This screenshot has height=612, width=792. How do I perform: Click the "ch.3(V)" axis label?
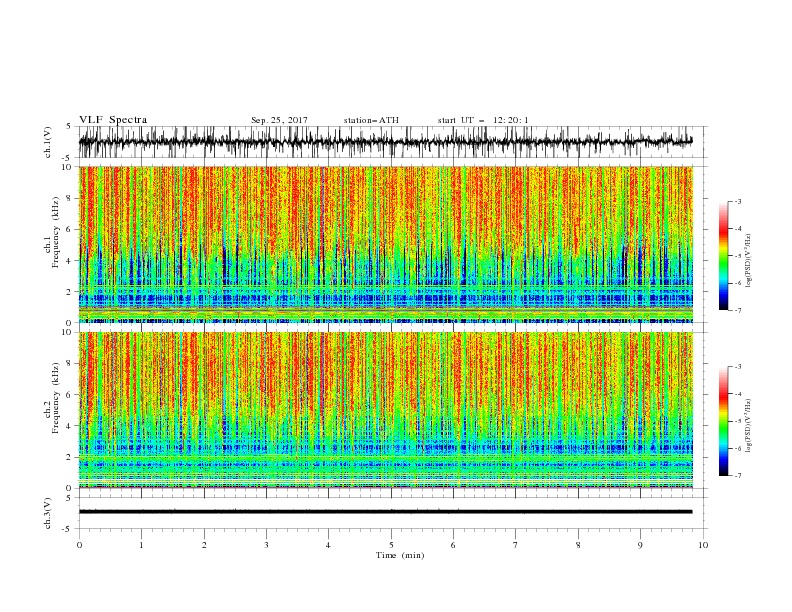tap(48, 513)
